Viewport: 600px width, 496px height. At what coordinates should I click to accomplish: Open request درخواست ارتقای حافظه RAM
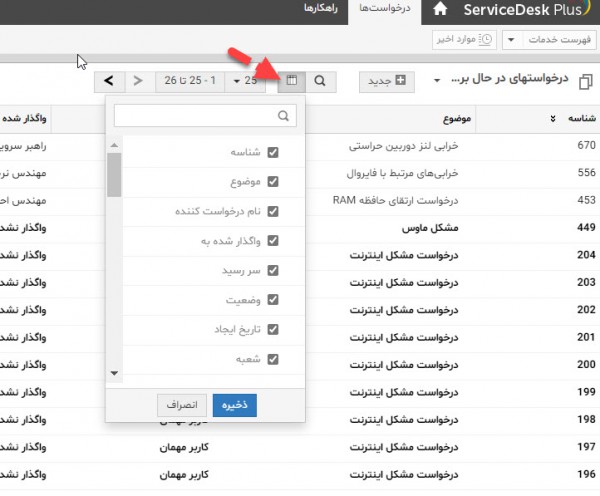[x=395, y=201]
